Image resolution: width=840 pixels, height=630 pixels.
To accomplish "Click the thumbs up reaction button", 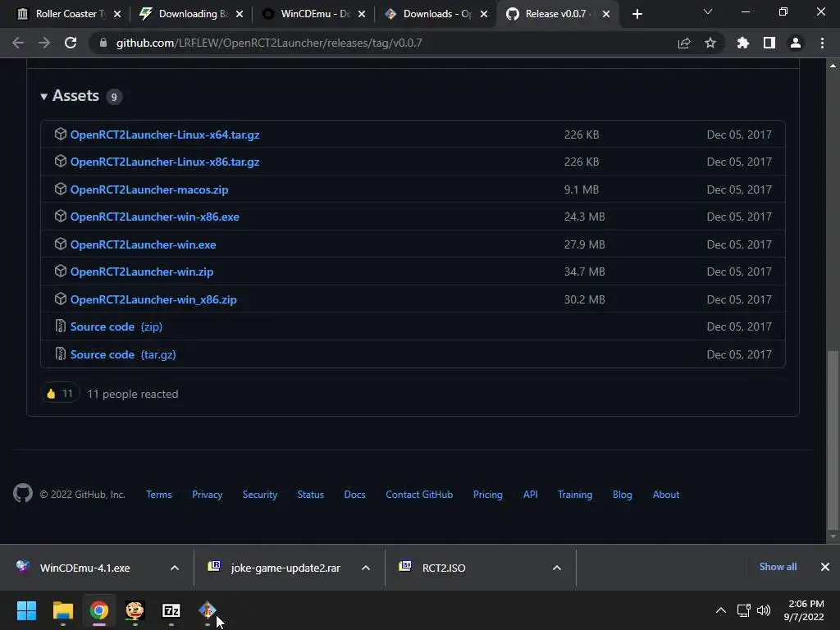I will coord(59,394).
